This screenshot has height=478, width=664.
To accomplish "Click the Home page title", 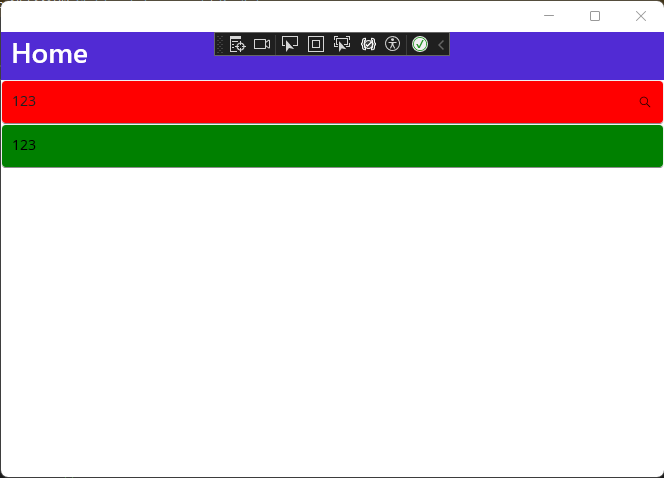I will pyautogui.click(x=50, y=54).
